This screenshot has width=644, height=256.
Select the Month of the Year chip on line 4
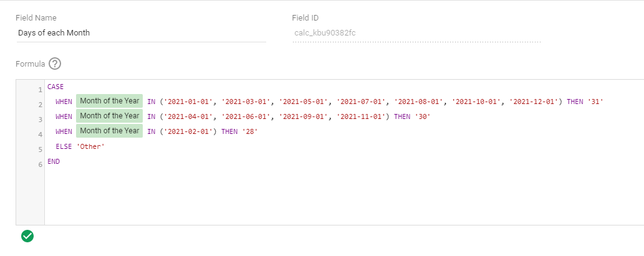[x=110, y=131]
